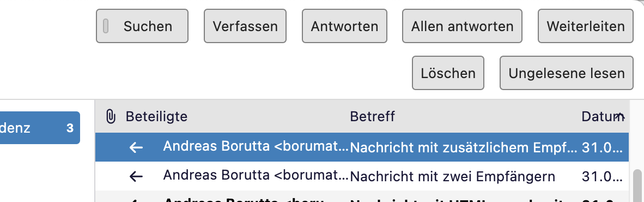
Task: Click the Allen antworten button
Action: (462, 26)
